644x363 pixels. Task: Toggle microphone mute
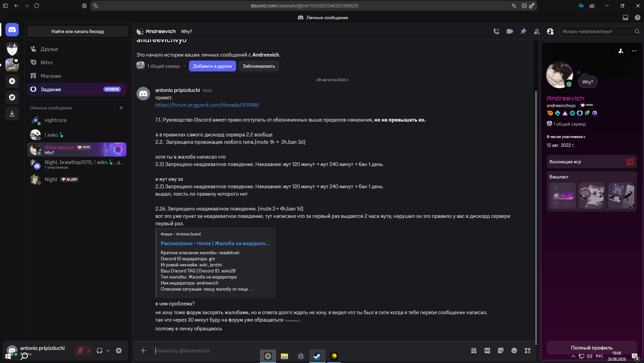click(80, 351)
